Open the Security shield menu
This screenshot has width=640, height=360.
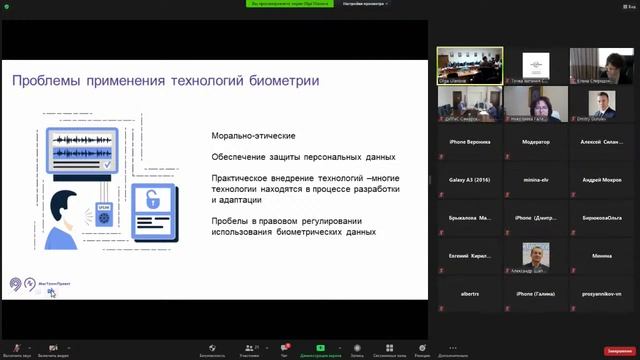tap(212, 350)
